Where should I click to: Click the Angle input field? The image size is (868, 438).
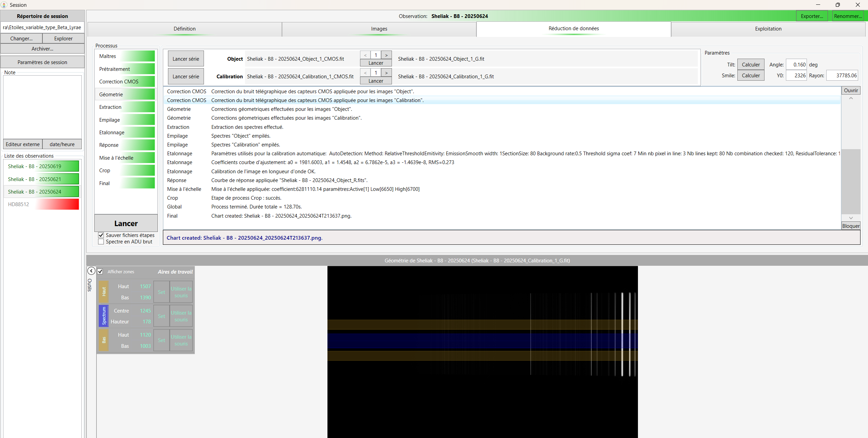point(796,65)
